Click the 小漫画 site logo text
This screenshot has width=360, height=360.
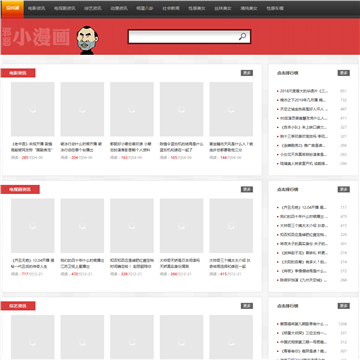point(42,37)
